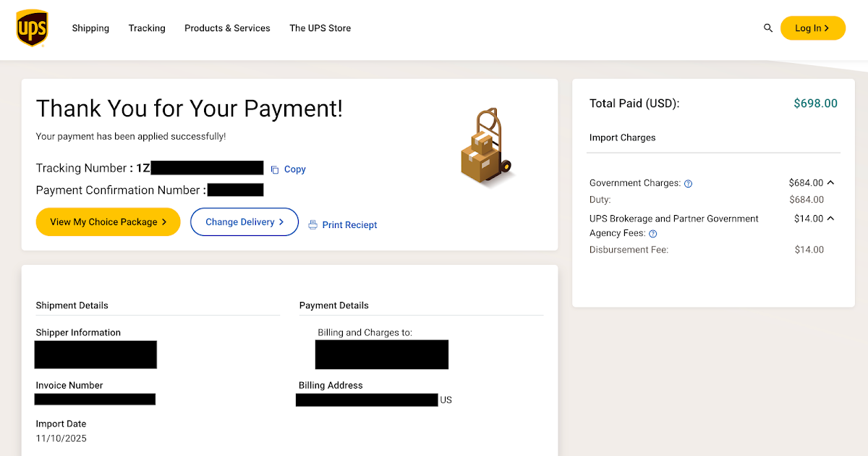Screen dimensions: 868x456
Task: Click the Print Reciept link text
Action: coord(349,225)
